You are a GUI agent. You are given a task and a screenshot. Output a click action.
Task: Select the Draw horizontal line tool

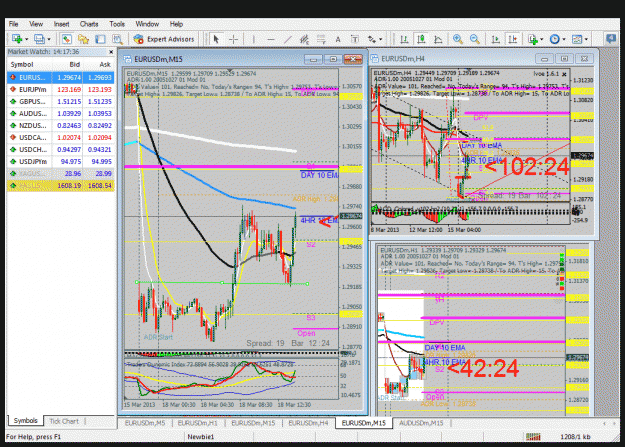pos(271,39)
